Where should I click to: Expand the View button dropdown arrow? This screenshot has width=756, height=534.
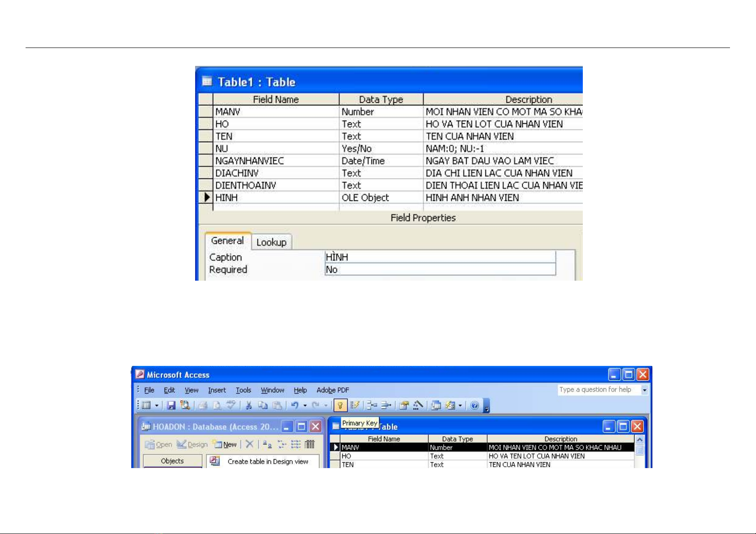click(x=157, y=406)
